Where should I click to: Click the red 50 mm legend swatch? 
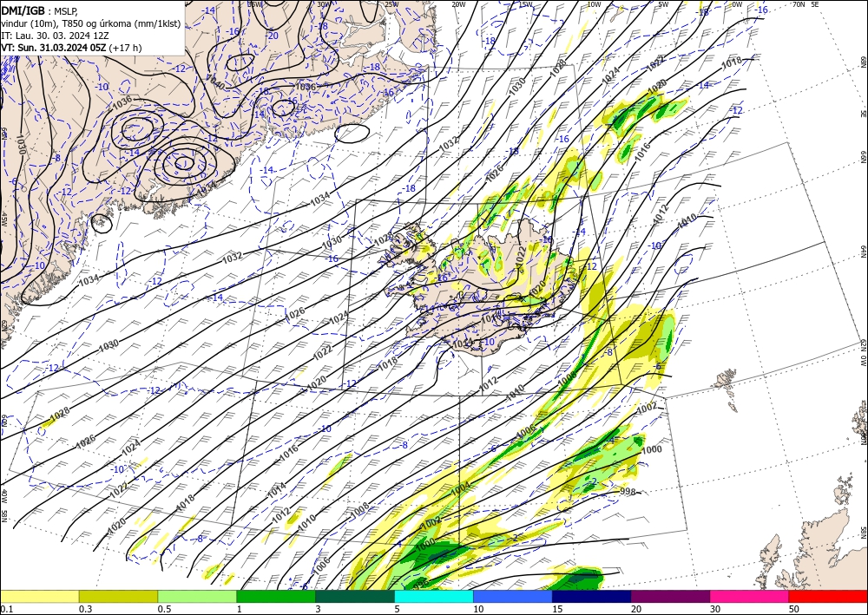(828, 596)
